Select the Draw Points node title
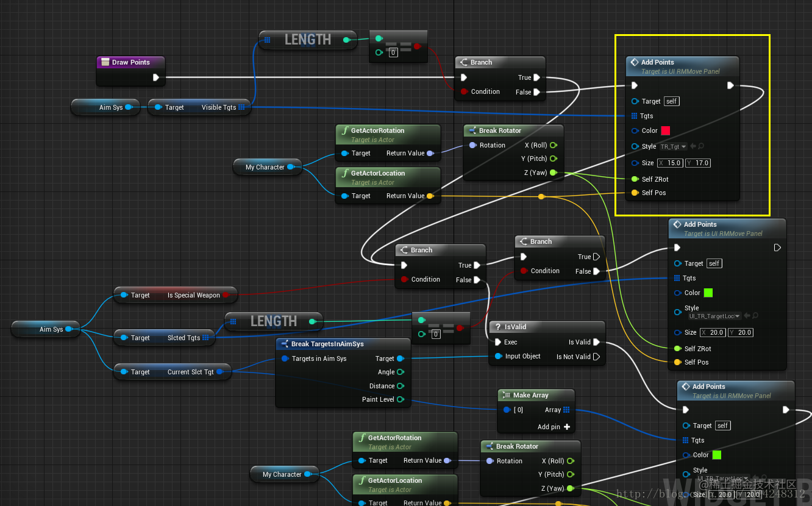This screenshot has width=812, height=506. (131, 62)
